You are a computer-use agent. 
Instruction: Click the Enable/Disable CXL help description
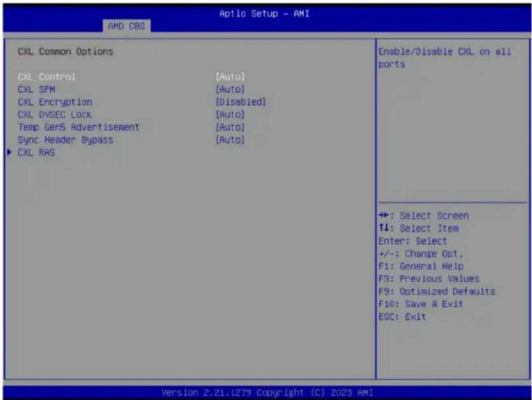445,58
